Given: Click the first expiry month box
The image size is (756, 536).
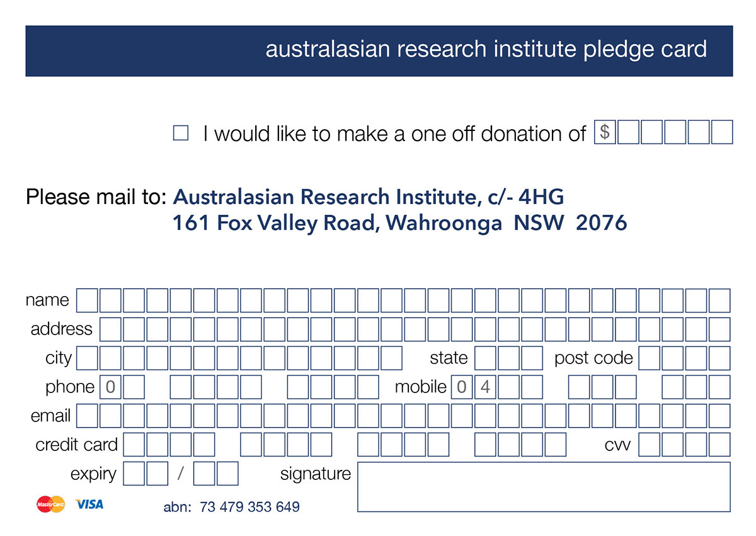Looking at the screenshot, I should click(x=134, y=474).
